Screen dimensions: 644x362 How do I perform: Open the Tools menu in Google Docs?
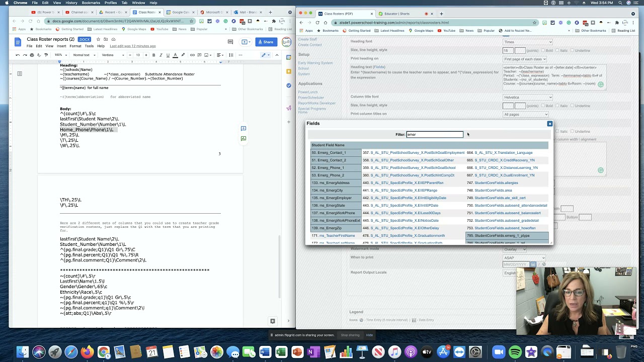pyautogui.click(x=89, y=46)
